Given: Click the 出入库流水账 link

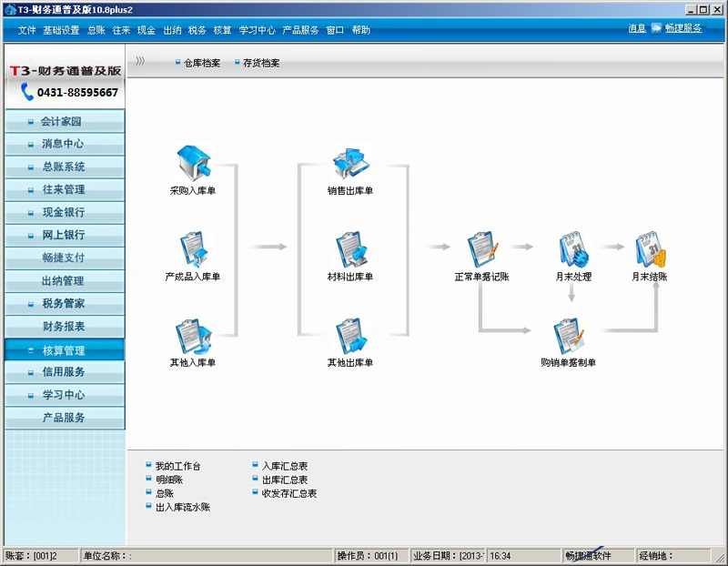Looking at the screenshot, I should pos(182,507).
